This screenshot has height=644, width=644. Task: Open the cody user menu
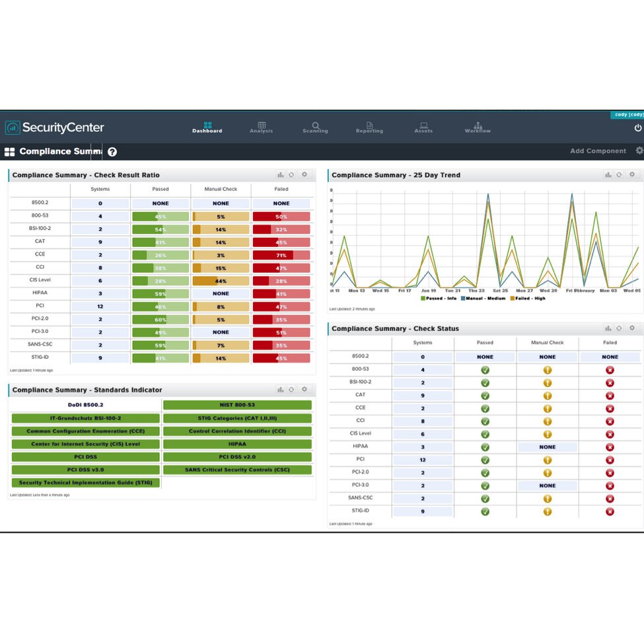627,115
